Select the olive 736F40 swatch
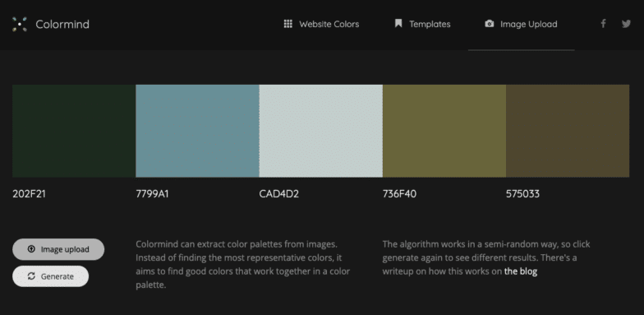The height and width of the screenshot is (315, 644). tap(444, 132)
